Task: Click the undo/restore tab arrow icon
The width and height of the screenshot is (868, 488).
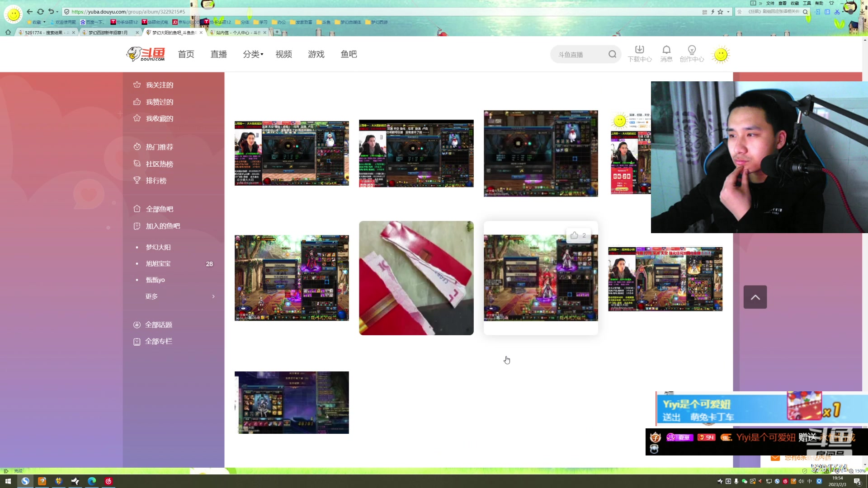Action: point(51,12)
